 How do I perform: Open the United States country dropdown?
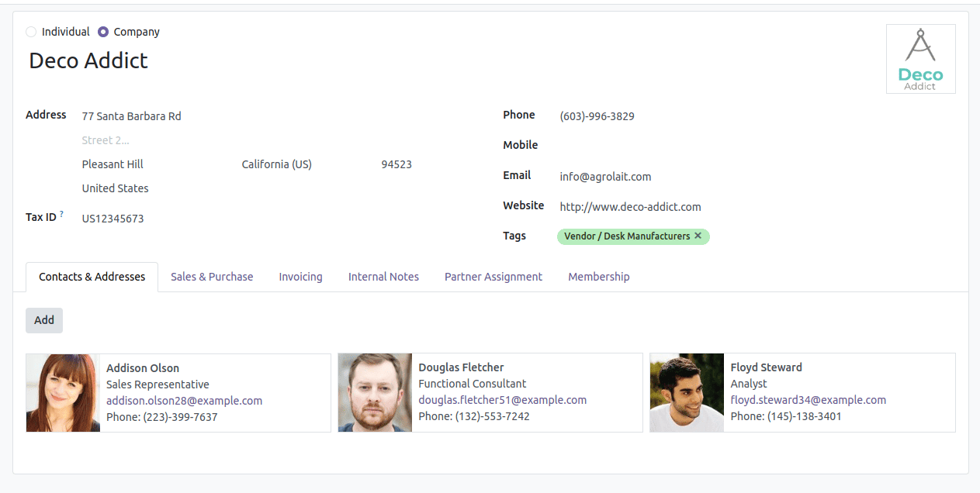coord(115,188)
